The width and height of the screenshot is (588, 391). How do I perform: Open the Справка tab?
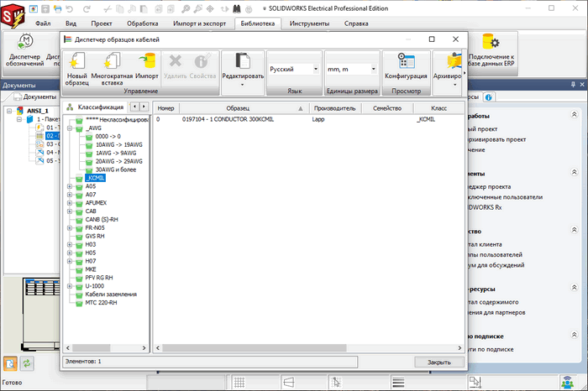click(356, 23)
